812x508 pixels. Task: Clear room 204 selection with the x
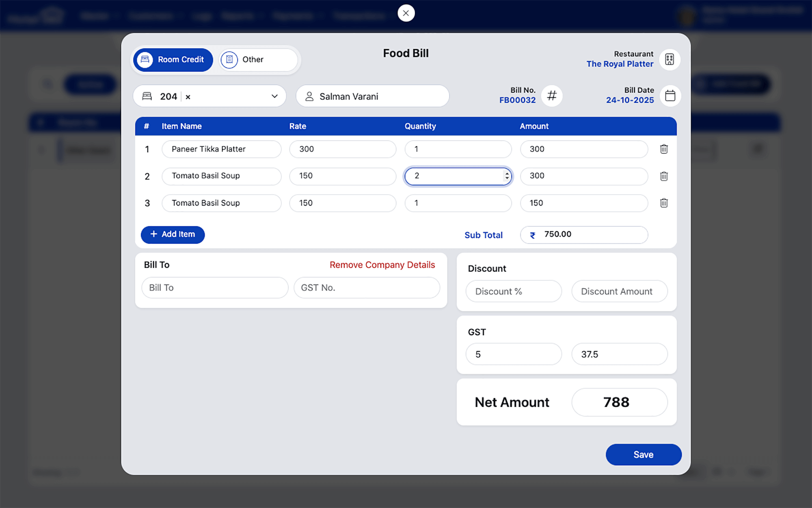click(x=188, y=97)
